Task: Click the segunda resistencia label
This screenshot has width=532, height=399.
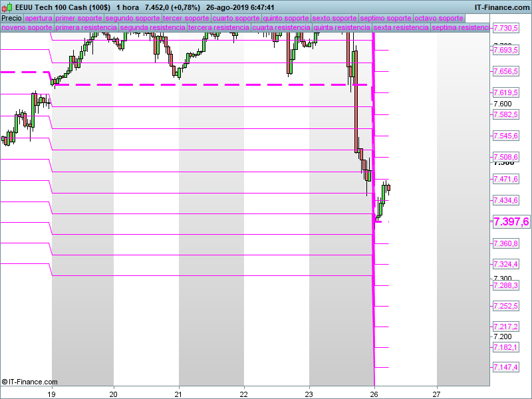Action: (153, 27)
